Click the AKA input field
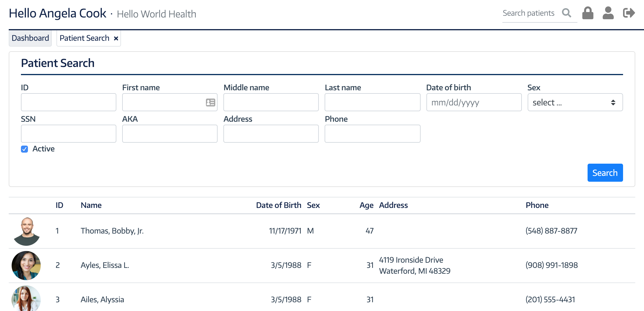 170,134
